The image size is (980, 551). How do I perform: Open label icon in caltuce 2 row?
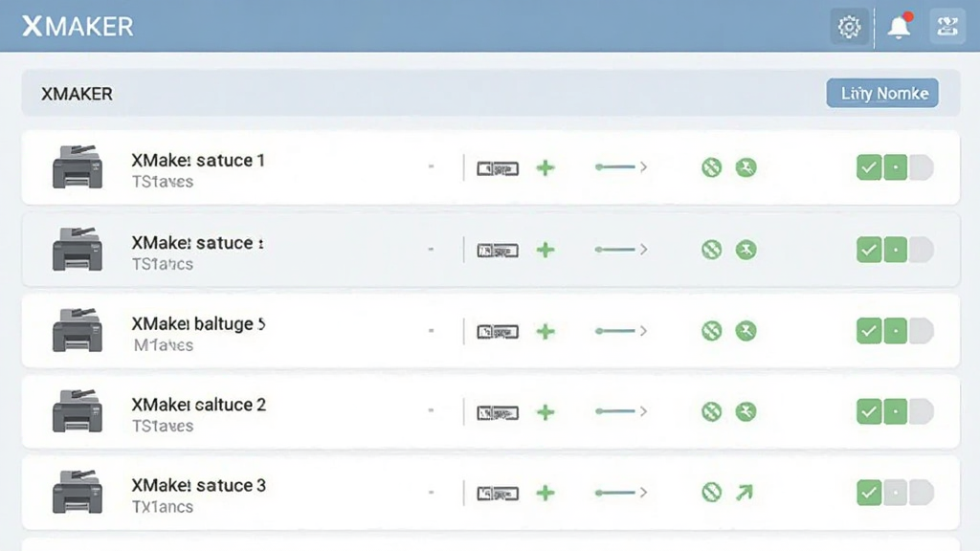point(498,412)
